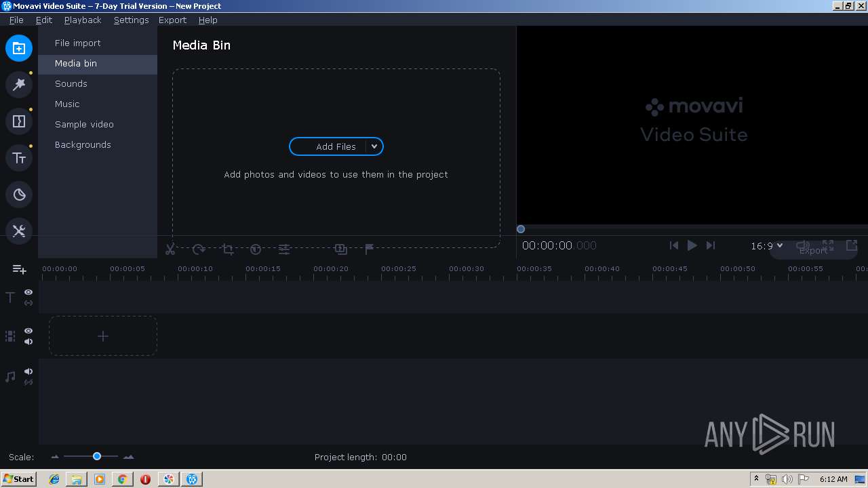Open Clip properties sliders icon
This screenshot has height=488, width=868.
click(x=284, y=249)
